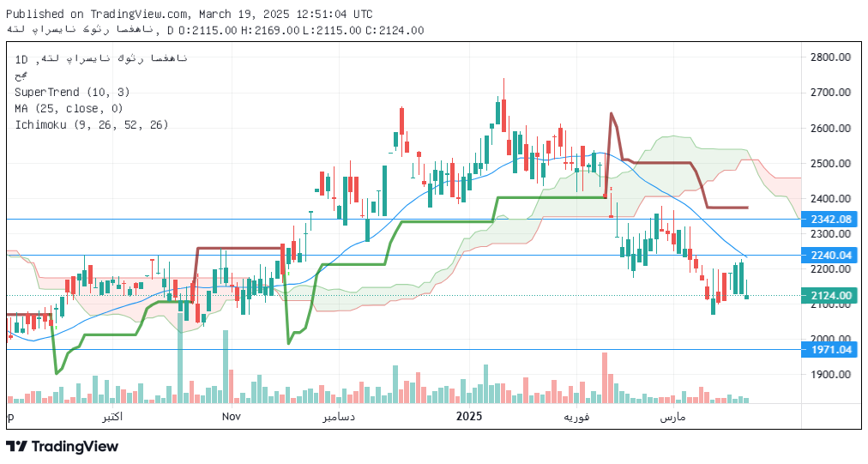This screenshot has height=464, width=868.
Task: Click the 2500.00 mark on price axis
Action: point(829,163)
